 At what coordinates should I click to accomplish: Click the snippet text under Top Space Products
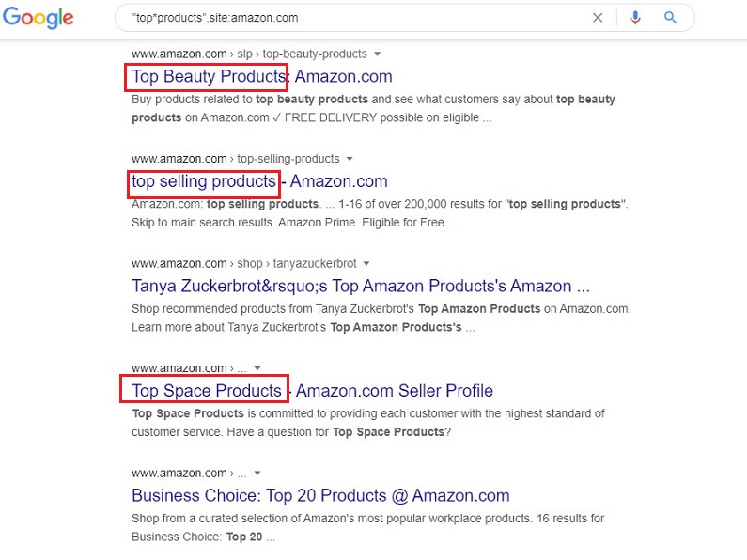[367, 423]
